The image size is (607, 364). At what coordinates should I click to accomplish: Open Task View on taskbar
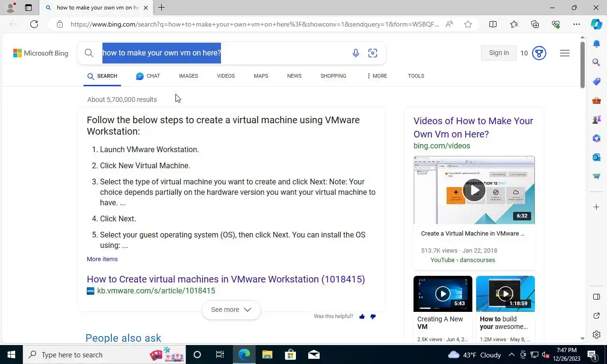[220, 355]
